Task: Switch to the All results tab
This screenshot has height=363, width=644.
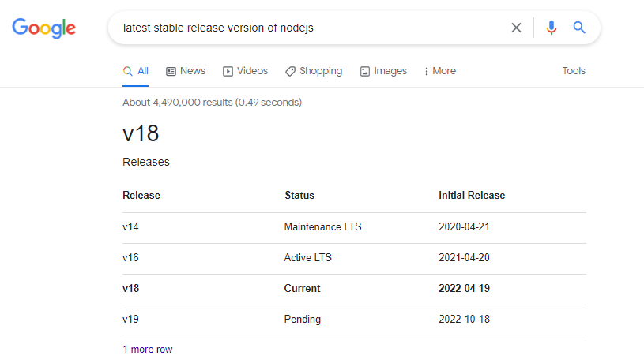Action: point(136,71)
